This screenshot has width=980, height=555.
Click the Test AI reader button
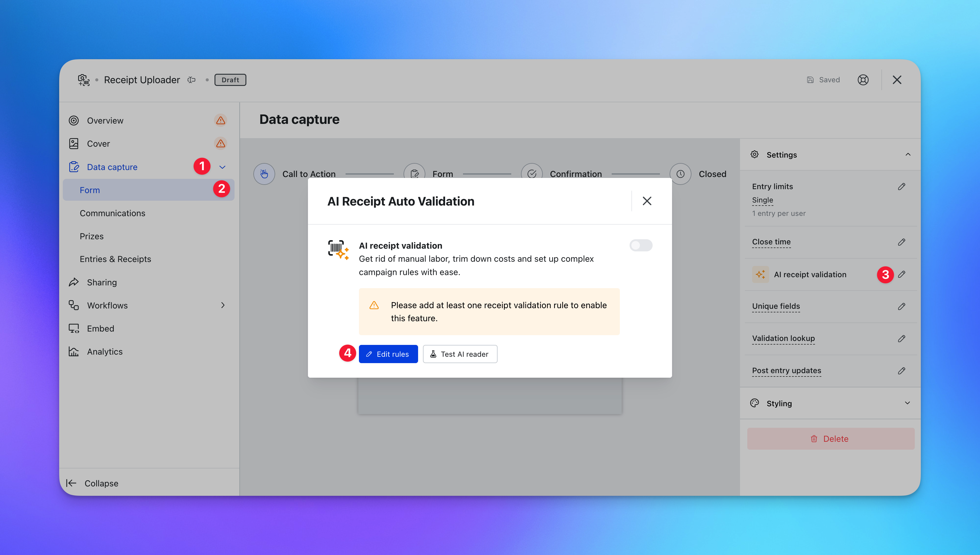coord(460,354)
